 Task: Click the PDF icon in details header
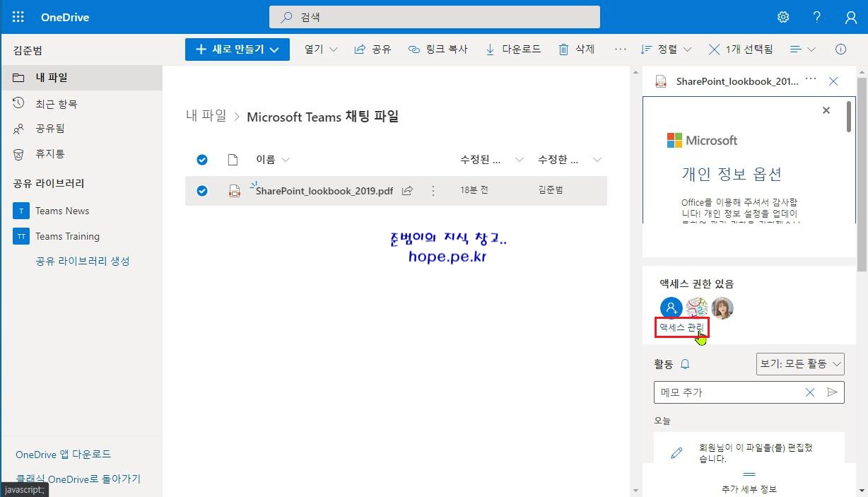(x=661, y=81)
